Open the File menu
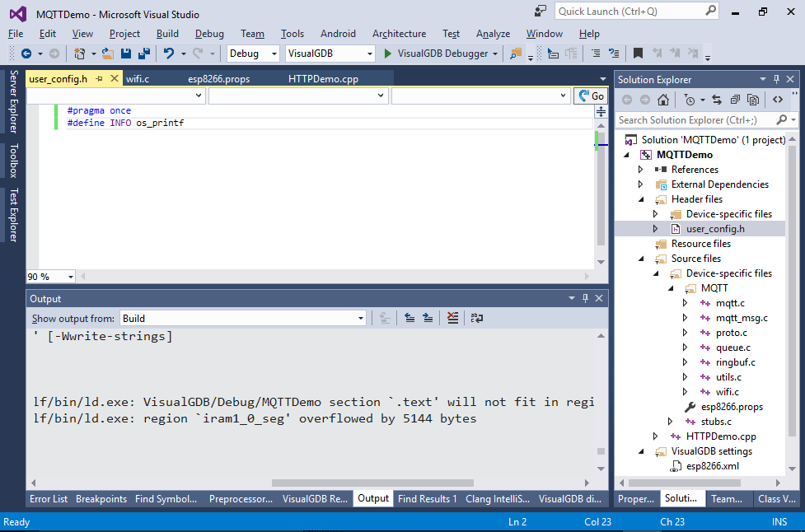This screenshot has width=805, height=532. [x=16, y=33]
